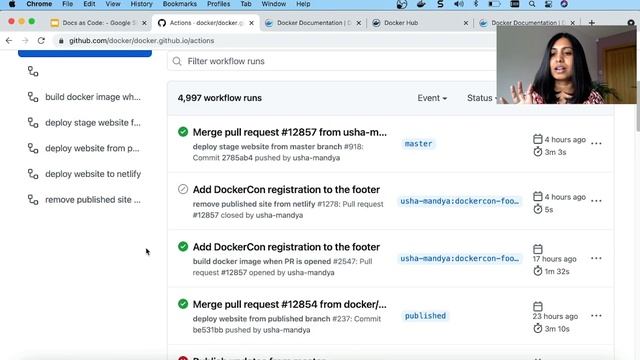The height and width of the screenshot is (360, 640).
Task: Open options menu for skipped run #1278
Action: tap(596, 201)
